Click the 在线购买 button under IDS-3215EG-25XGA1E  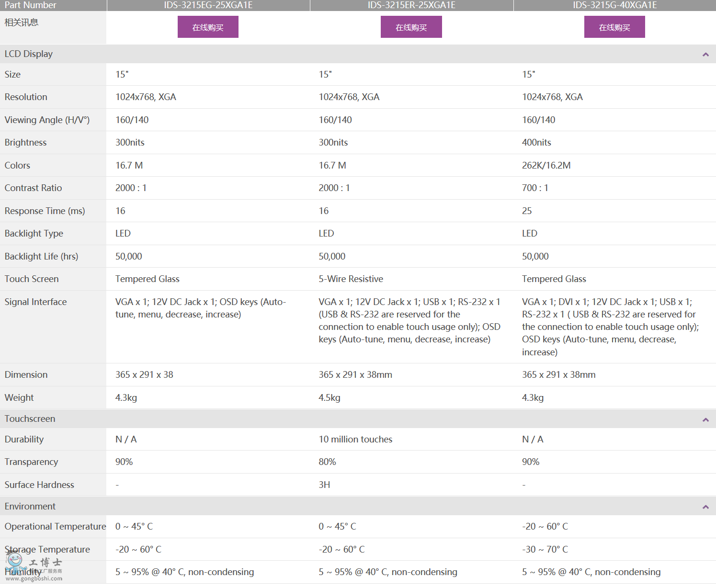[208, 27]
